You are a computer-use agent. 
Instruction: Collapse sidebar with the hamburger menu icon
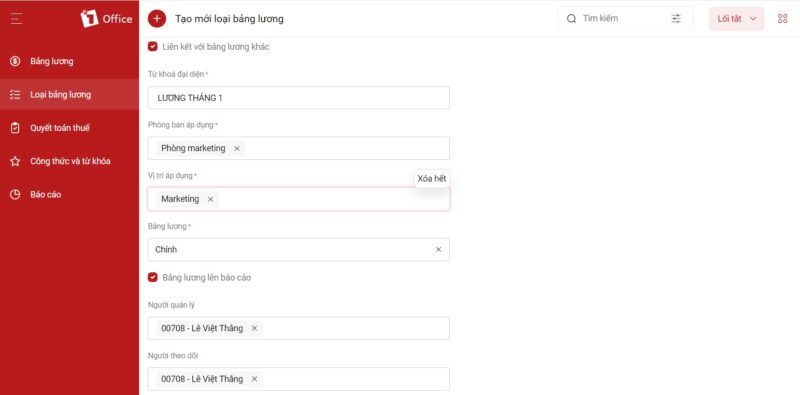coord(16,19)
